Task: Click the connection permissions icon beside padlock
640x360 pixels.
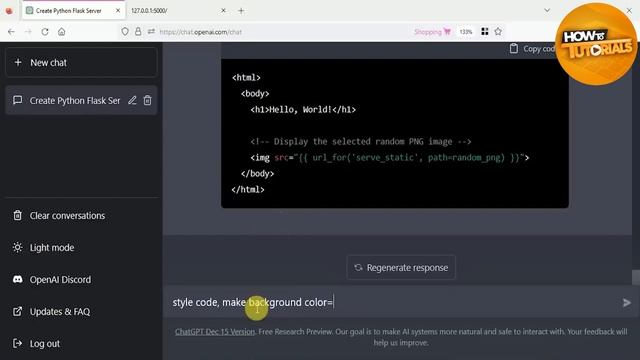Action: coord(151,31)
